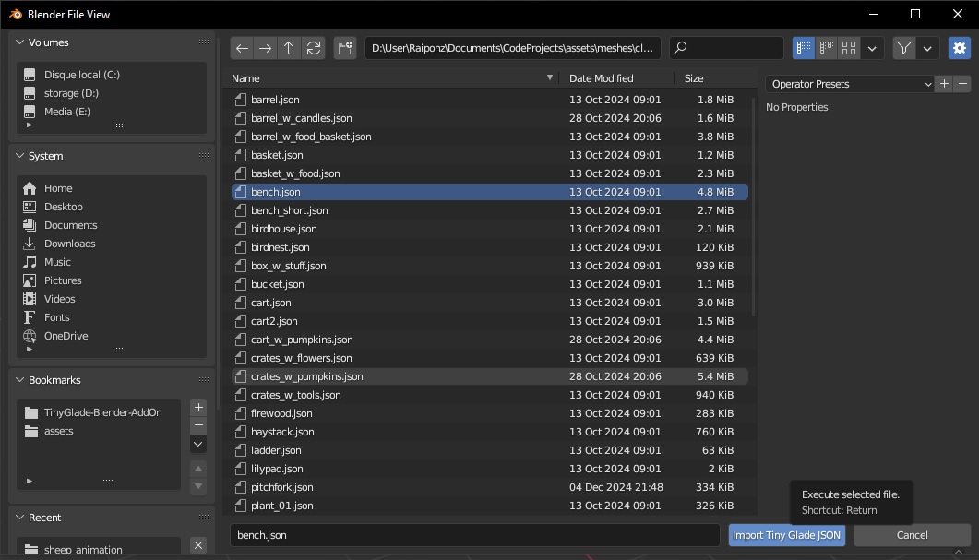Toggle file filtering funnel icon

[903, 48]
